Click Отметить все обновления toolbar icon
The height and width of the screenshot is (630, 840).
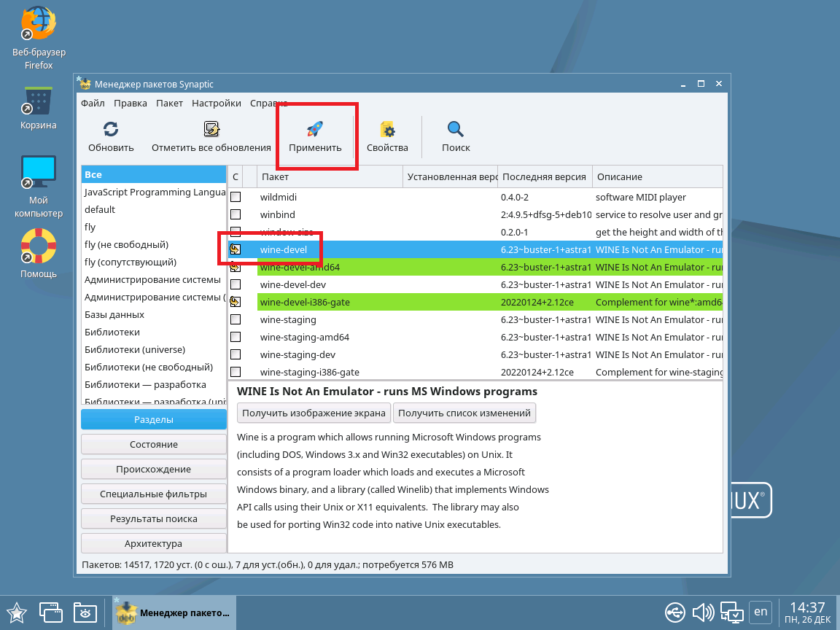point(211,129)
